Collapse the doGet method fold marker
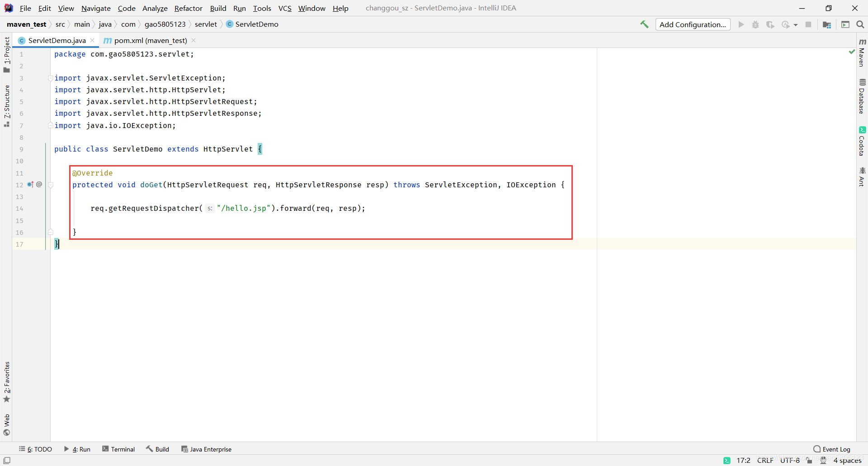This screenshot has height=466, width=868. click(x=51, y=185)
